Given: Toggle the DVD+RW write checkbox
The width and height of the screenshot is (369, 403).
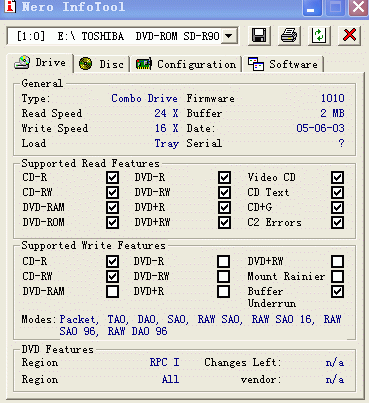Looking at the screenshot, I should coord(337,262).
